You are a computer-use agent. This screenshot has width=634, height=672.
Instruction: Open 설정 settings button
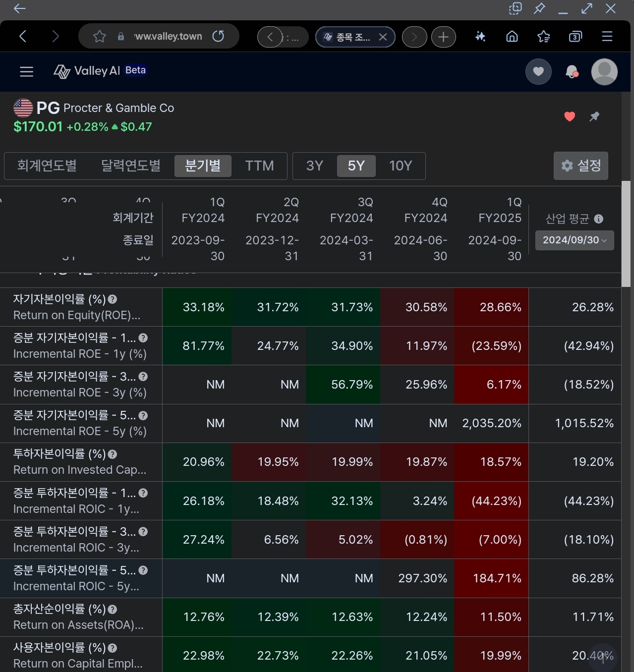click(x=581, y=166)
